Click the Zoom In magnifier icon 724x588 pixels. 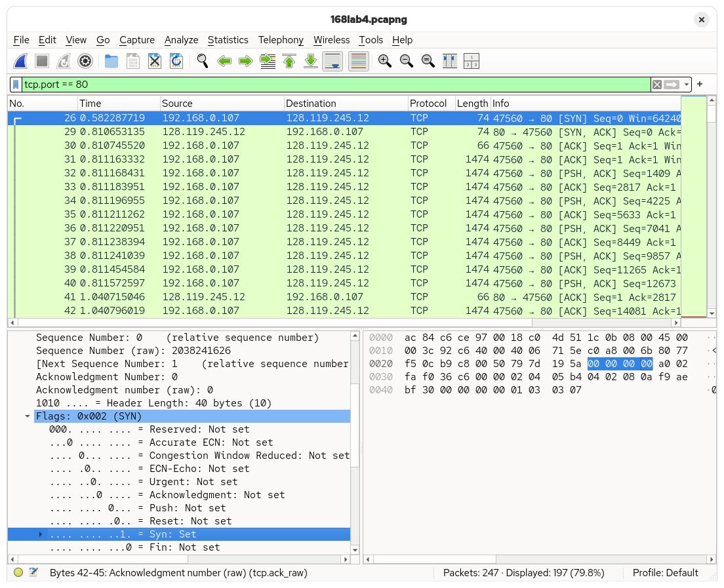385,62
